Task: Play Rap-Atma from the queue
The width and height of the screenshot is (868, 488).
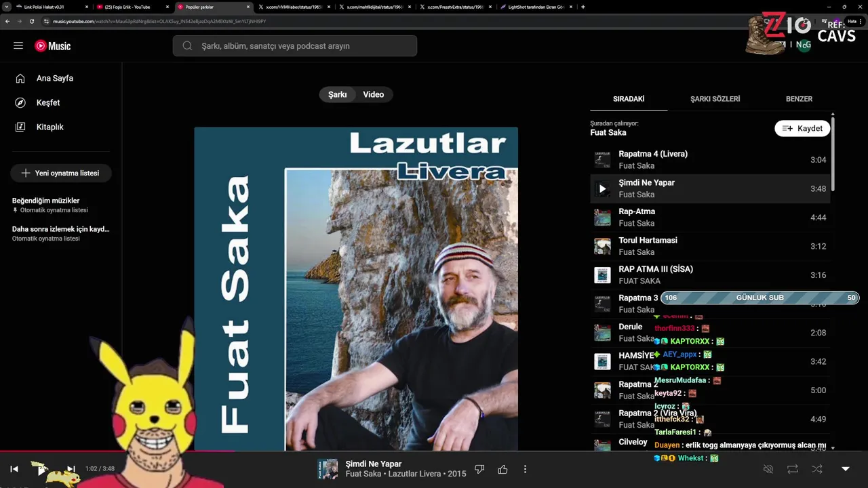Action: click(710, 218)
